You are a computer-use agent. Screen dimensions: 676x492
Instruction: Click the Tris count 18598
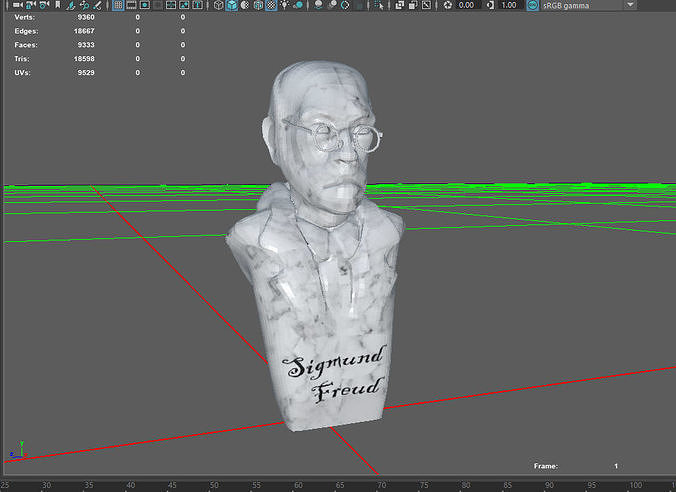[84, 59]
